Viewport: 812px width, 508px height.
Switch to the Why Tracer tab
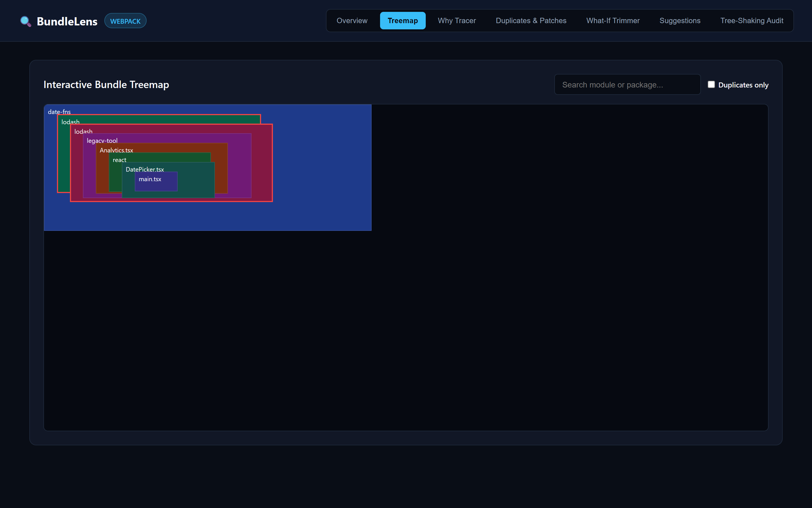coord(457,21)
